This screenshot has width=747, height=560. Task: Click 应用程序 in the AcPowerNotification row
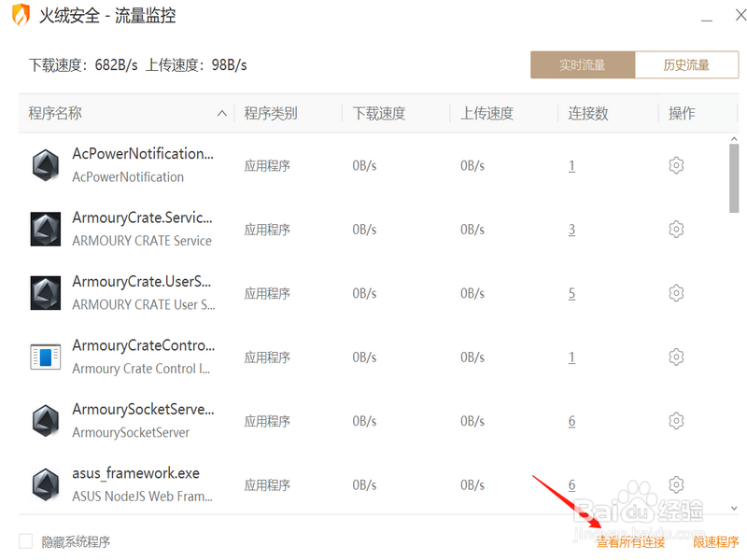pos(267,166)
